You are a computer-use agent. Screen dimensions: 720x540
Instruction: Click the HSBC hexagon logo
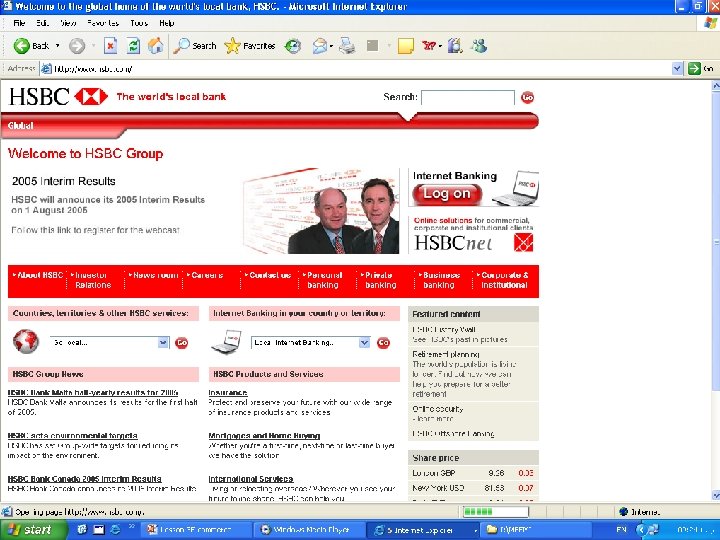coord(91,96)
